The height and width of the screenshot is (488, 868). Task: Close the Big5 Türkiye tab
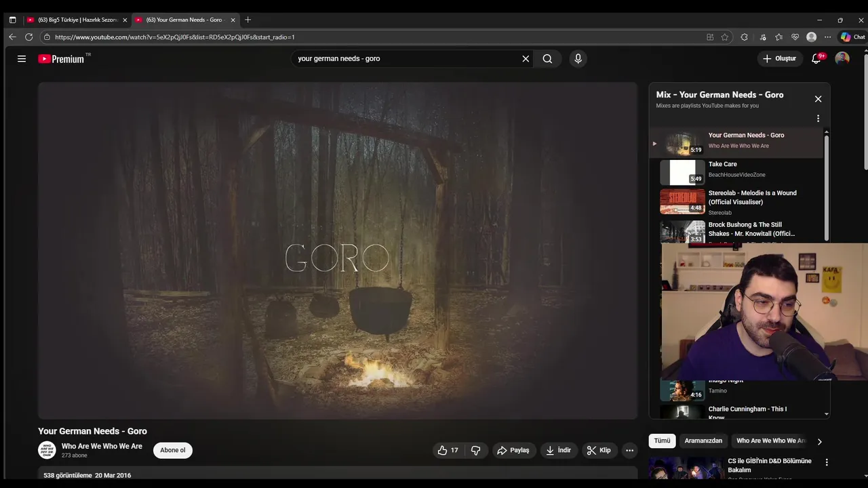[x=125, y=20]
